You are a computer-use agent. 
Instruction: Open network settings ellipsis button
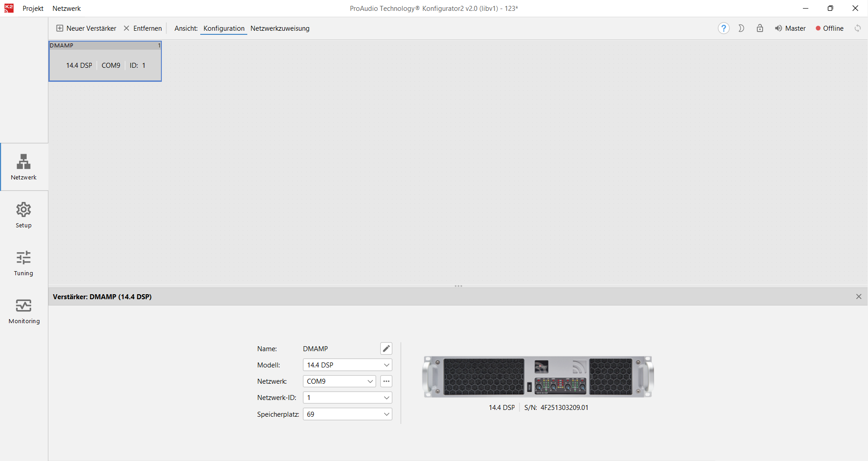pyautogui.click(x=386, y=381)
